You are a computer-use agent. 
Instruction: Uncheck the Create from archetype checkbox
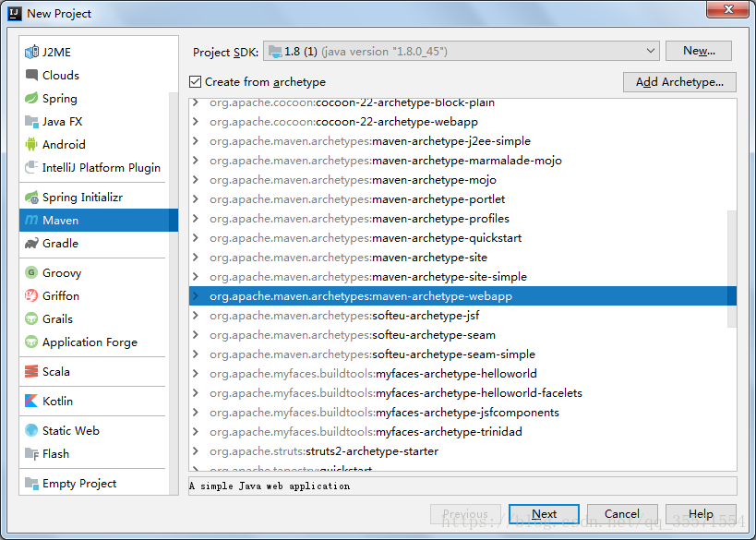click(x=196, y=82)
